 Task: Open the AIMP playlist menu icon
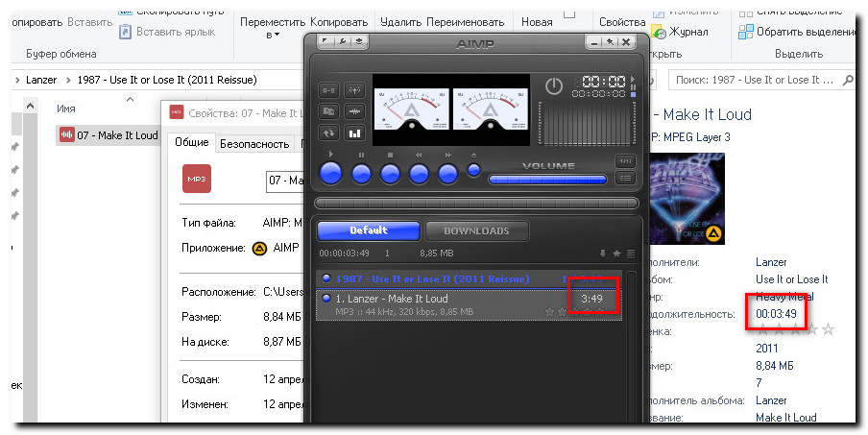tap(631, 254)
